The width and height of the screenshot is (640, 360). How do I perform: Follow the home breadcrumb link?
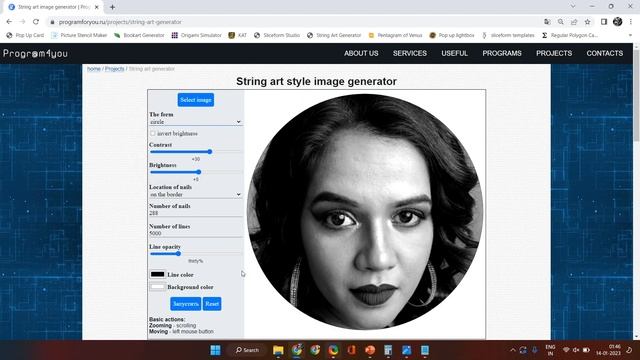(93, 69)
